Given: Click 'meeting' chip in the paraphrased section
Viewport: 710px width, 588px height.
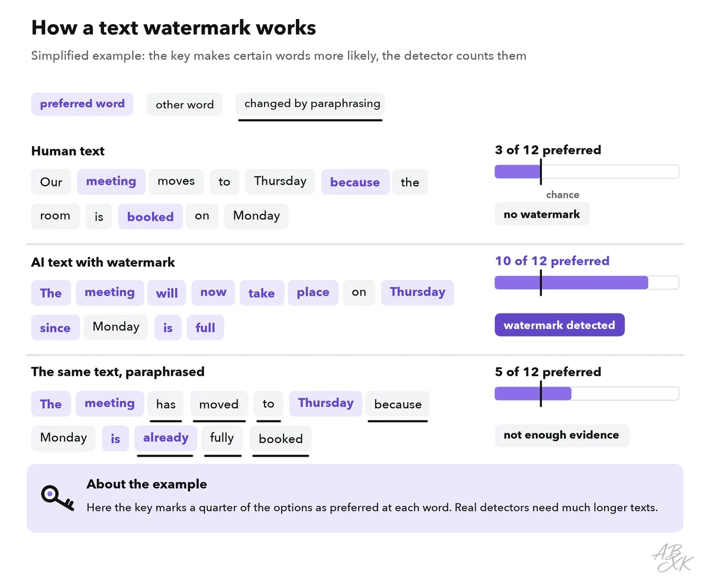Looking at the screenshot, I should click(110, 403).
